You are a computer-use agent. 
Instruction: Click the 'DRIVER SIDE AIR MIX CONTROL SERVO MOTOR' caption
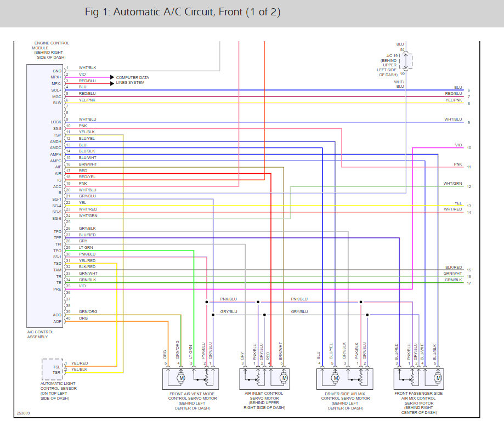tap(345, 401)
